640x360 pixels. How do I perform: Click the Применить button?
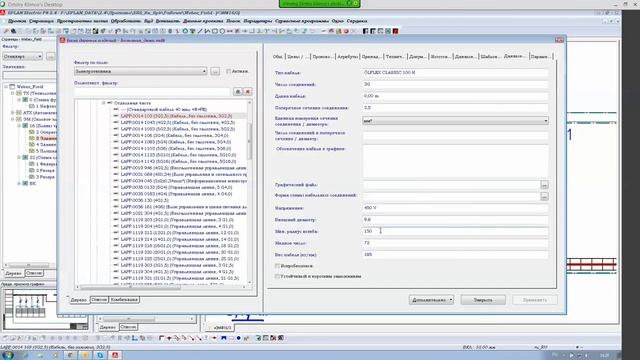[535, 300]
